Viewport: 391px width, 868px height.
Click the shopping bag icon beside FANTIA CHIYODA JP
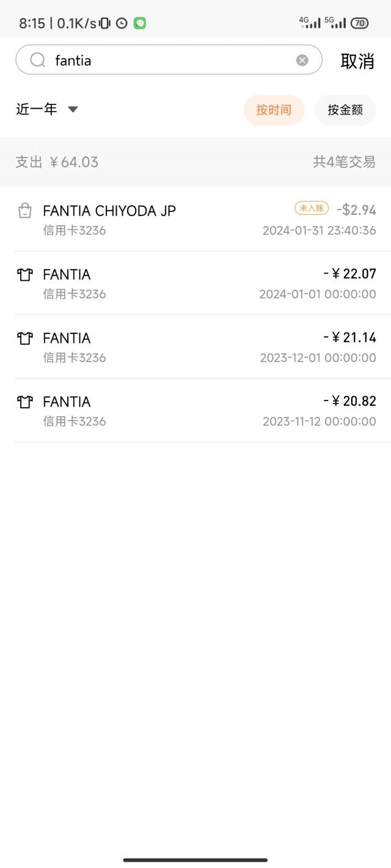[24, 211]
